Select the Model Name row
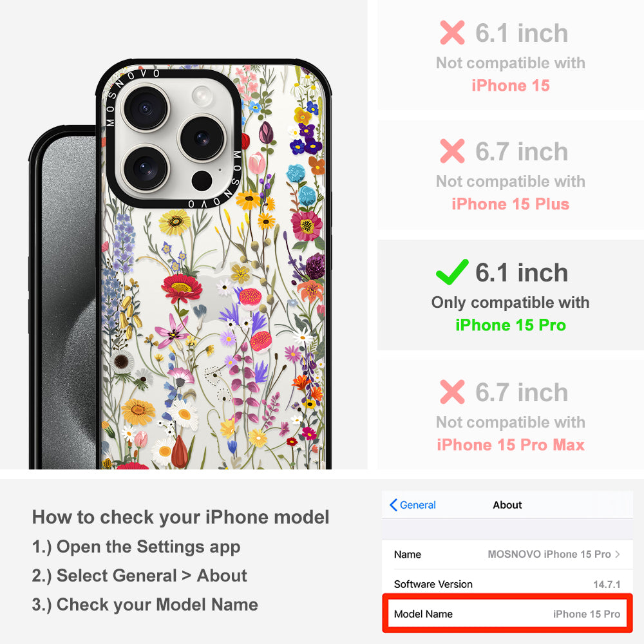Image resolution: width=644 pixels, height=644 pixels. (x=507, y=614)
